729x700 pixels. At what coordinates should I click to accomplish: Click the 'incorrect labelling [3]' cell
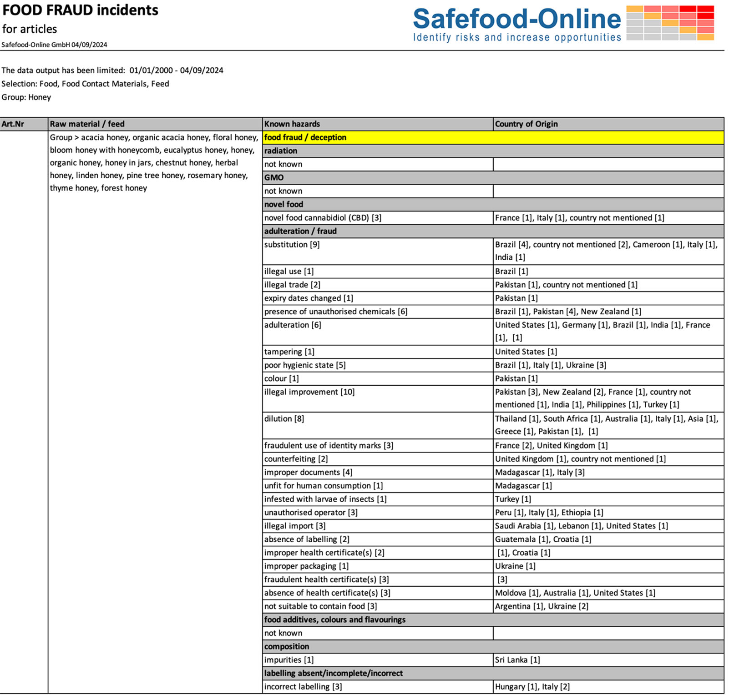point(303,687)
